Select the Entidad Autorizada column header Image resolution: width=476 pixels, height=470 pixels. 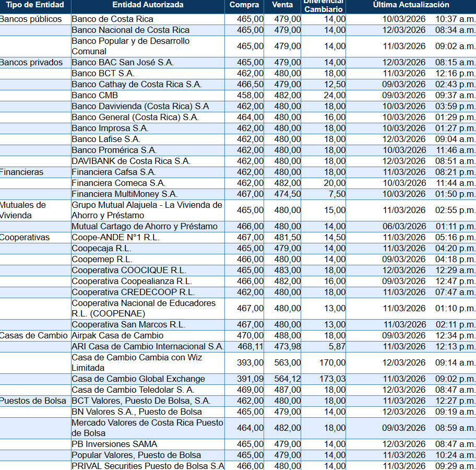click(x=148, y=5)
